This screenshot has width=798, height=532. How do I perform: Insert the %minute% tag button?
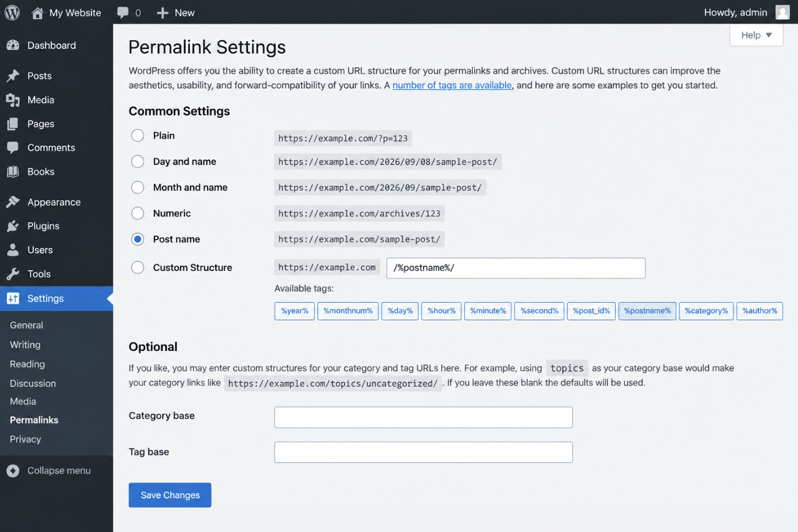point(488,311)
